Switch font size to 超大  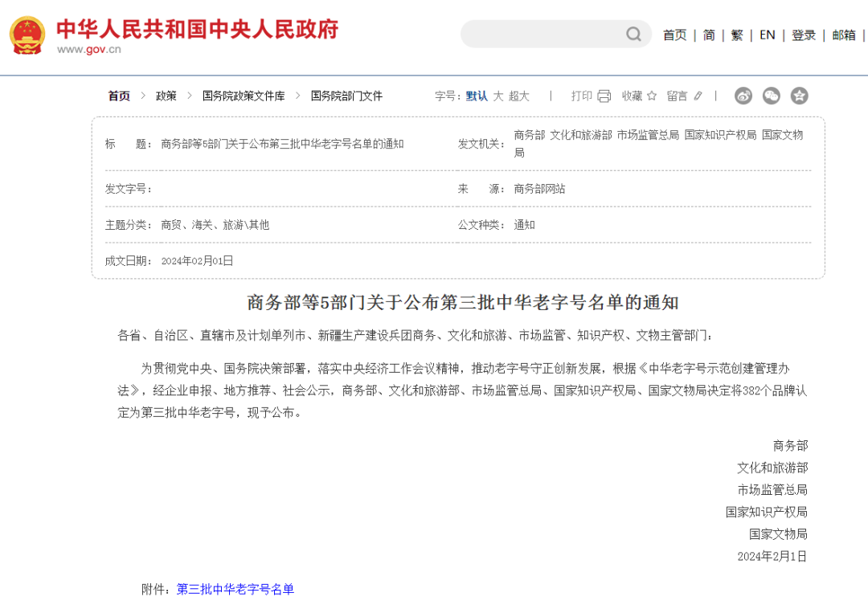(519, 96)
